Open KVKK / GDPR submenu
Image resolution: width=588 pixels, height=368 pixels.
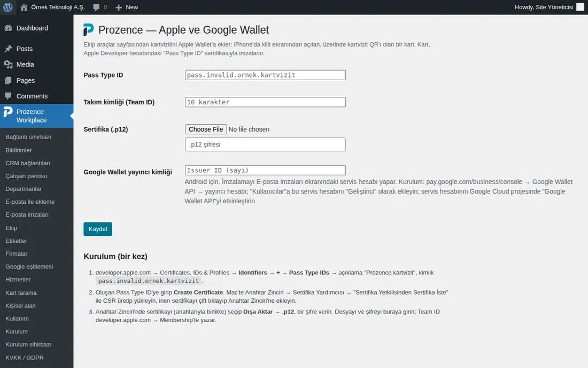pos(25,357)
